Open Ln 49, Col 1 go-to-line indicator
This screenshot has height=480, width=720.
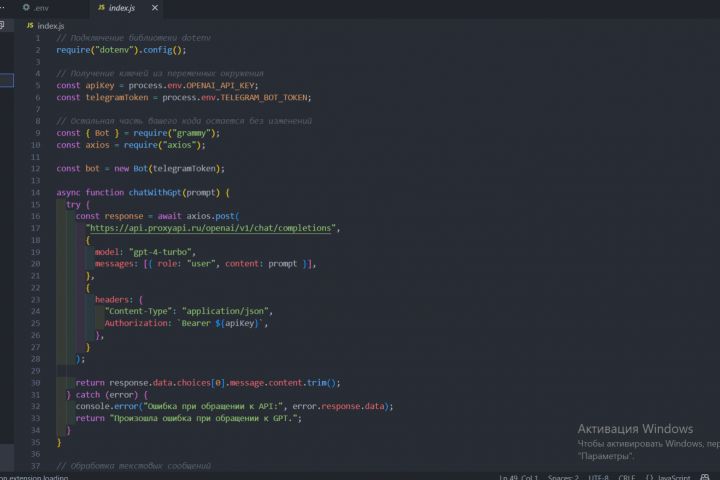[519, 477]
